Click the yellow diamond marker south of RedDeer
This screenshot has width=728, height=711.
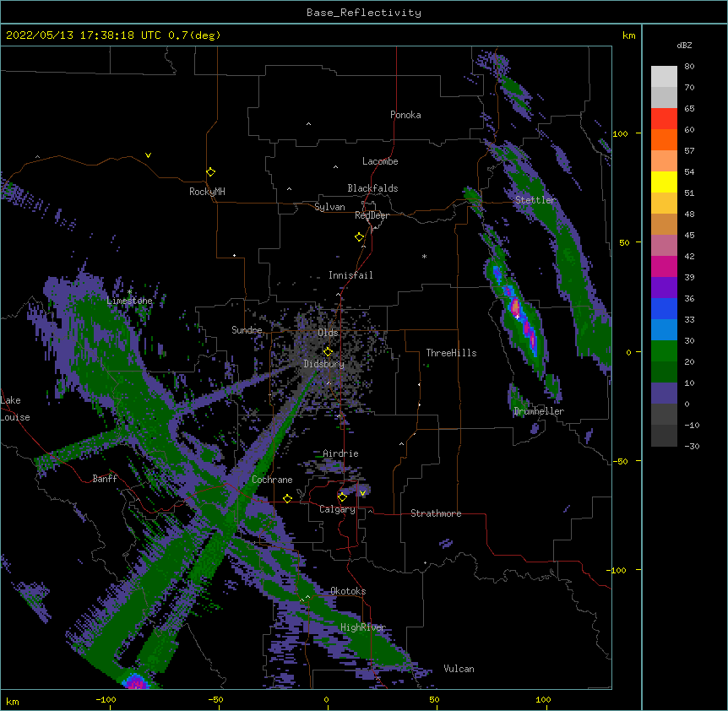360,237
